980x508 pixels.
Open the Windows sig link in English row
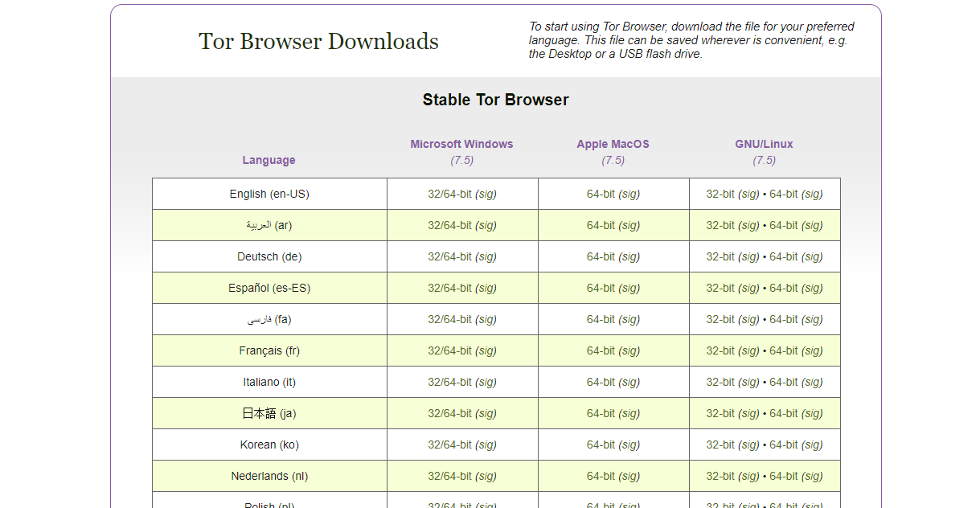pyautogui.click(x=486, y=194)
